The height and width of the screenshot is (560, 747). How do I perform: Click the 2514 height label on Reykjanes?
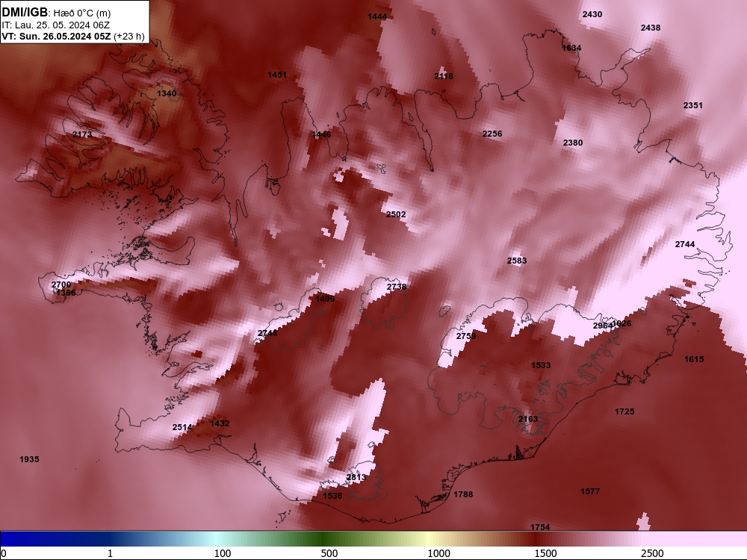coord(182,427)
